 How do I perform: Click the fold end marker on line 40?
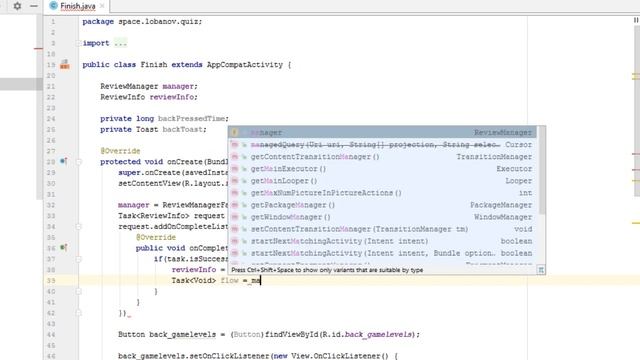(x=78, y=291)
